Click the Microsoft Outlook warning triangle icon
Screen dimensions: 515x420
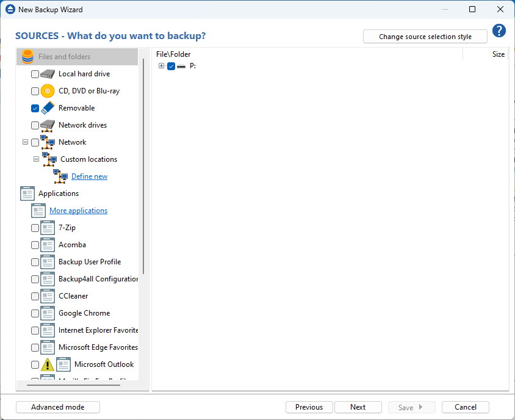(48, 364)
